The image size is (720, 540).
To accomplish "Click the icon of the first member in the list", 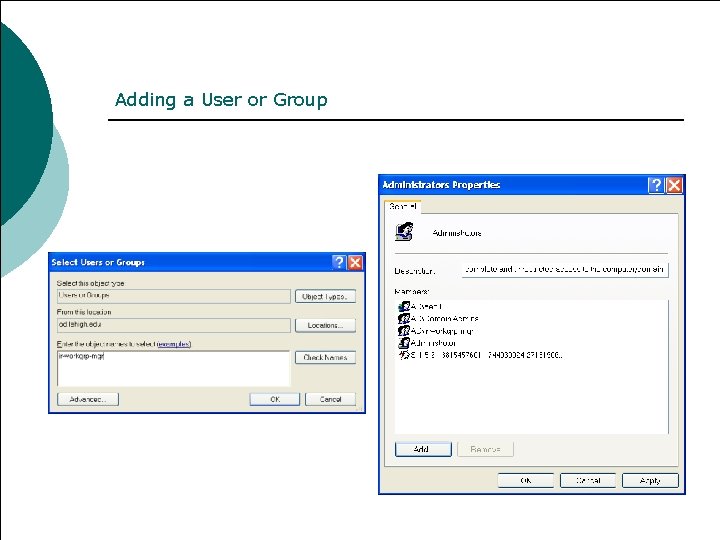I will [x=404, y=306].
